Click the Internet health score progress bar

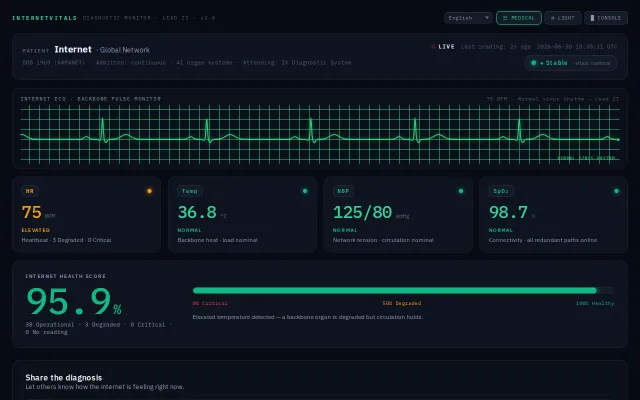tap(403, 291)
